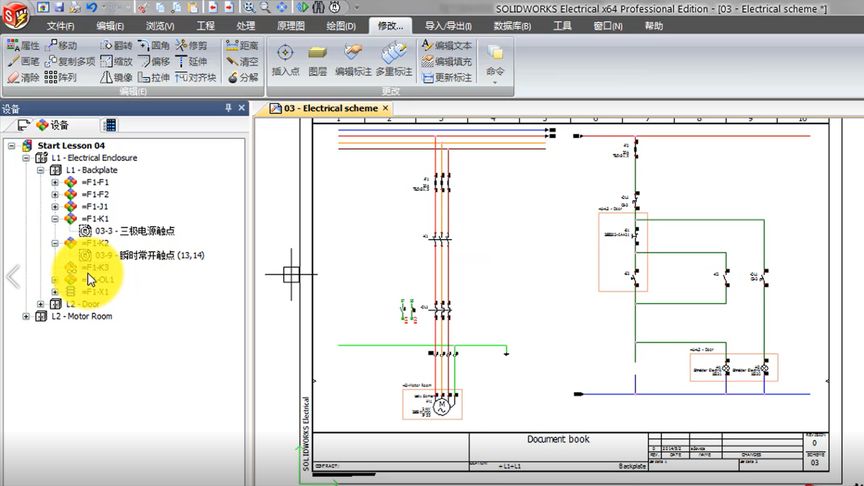
Task: Click the 更新标注 update dimension tool
Action: 447,77
